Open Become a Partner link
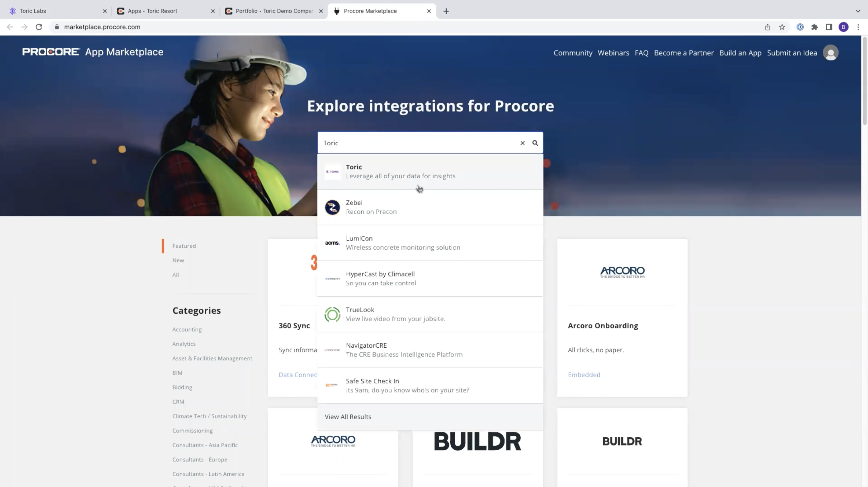This screenshot has height=487, width=868. point(684,53)
